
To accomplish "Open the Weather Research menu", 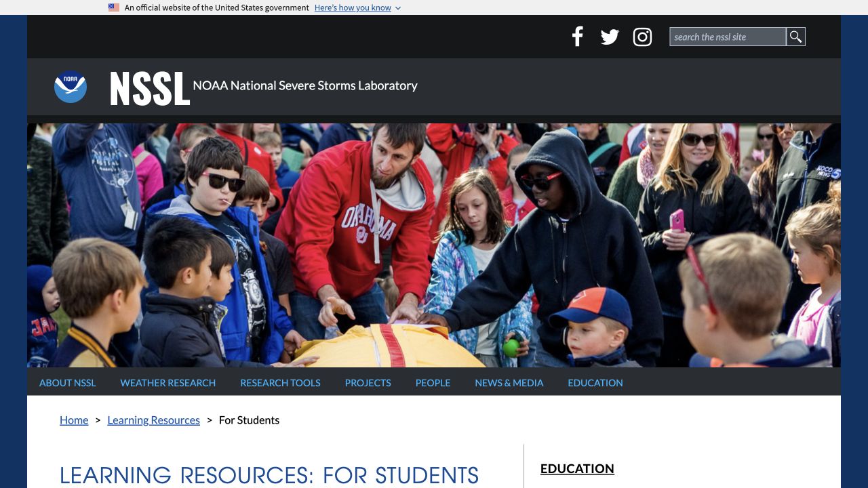I will [x=168, y=383].
